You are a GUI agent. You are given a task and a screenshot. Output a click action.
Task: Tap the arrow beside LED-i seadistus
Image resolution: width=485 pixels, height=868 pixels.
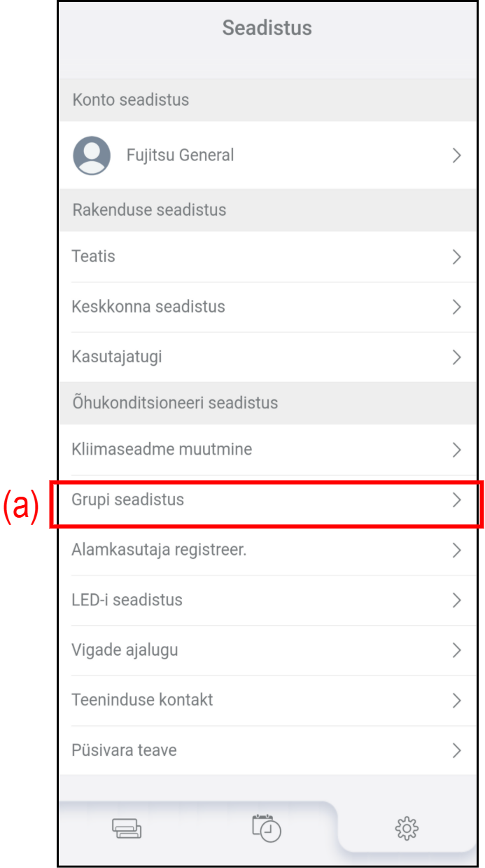click(456, 600)
